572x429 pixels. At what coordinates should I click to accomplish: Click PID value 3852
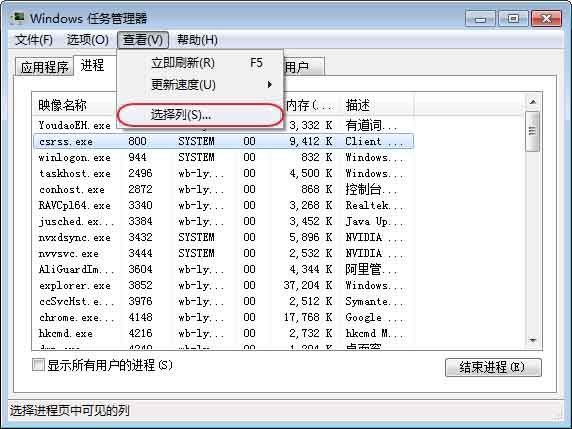[140, 285]
